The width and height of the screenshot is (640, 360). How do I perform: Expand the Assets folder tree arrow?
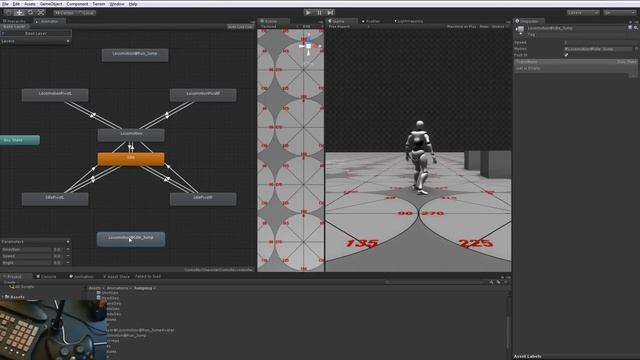pyautogui.click(x=3, y=297)
